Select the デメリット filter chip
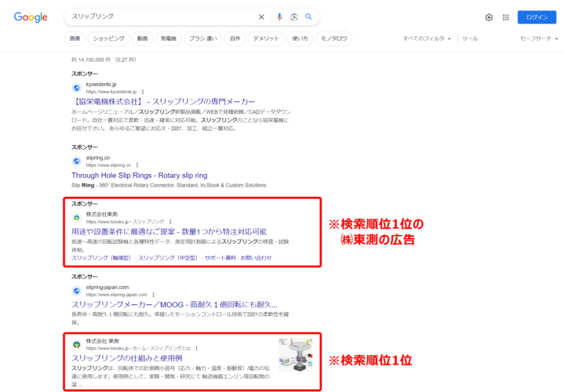The image size is (565, 392). [266, 38]
